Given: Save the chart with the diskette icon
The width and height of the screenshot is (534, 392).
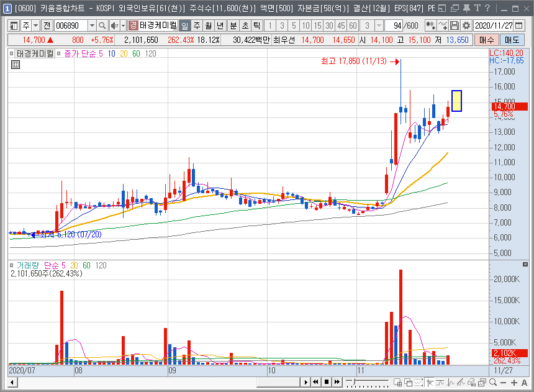Looking at the screenshot, I should (x=455, y=25).
